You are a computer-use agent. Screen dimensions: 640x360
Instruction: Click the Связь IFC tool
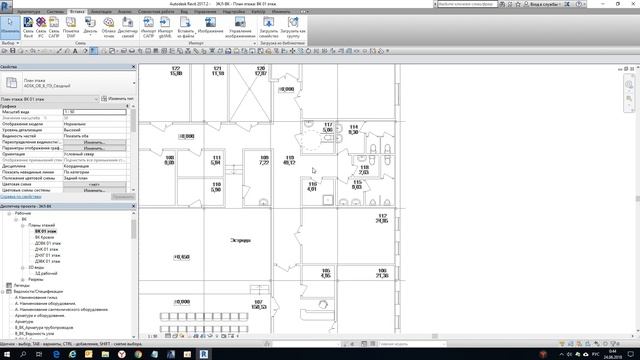(41, 27)
